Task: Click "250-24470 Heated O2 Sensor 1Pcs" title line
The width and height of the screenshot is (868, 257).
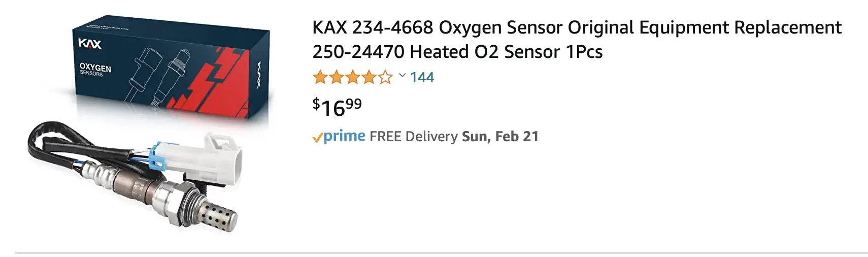Action: 457,52
